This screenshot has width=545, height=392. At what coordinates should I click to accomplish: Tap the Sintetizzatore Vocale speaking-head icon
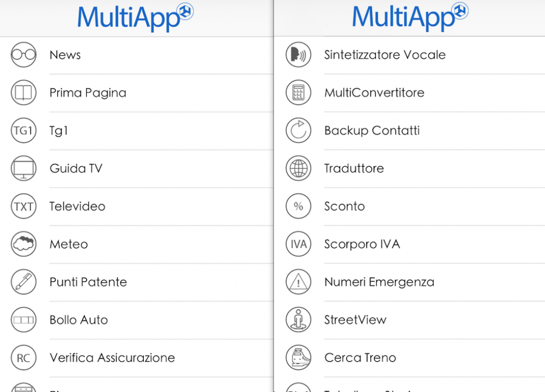point(298,55)
